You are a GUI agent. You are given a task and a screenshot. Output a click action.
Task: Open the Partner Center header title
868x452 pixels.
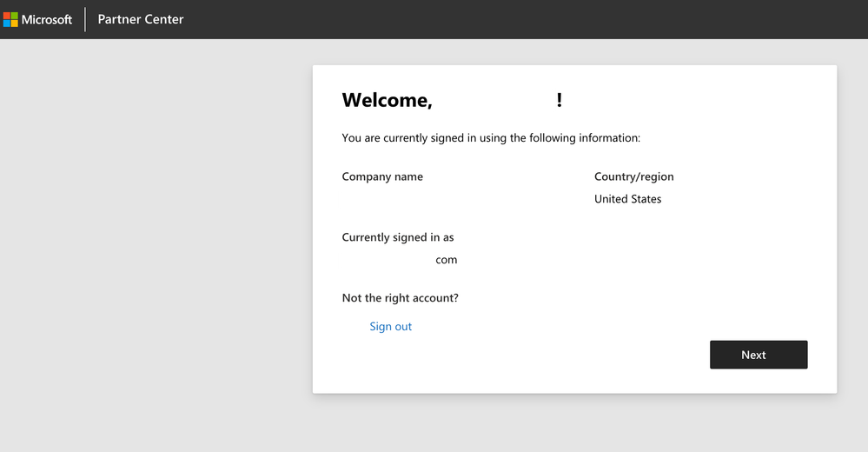(x=141, y=19)
